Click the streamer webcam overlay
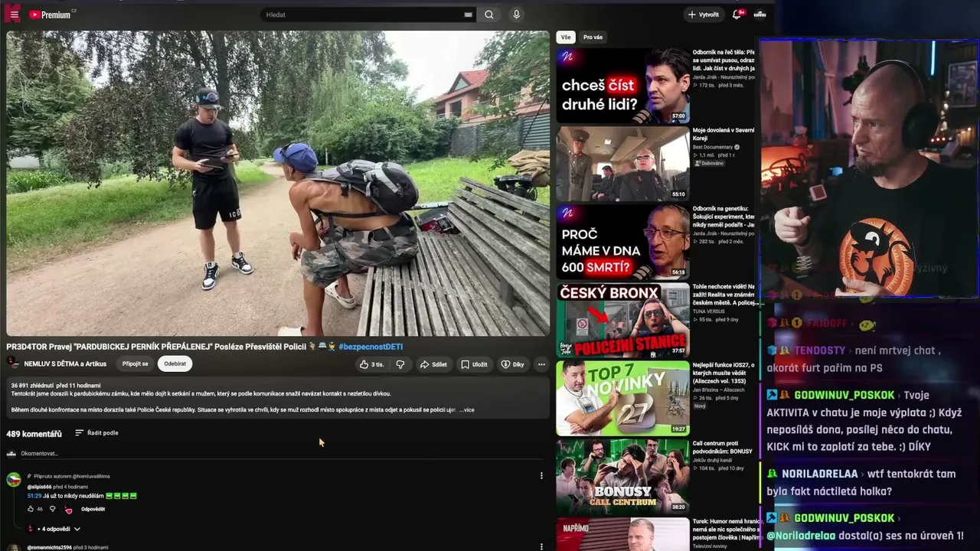980x551 pixels. coord(869,168)
